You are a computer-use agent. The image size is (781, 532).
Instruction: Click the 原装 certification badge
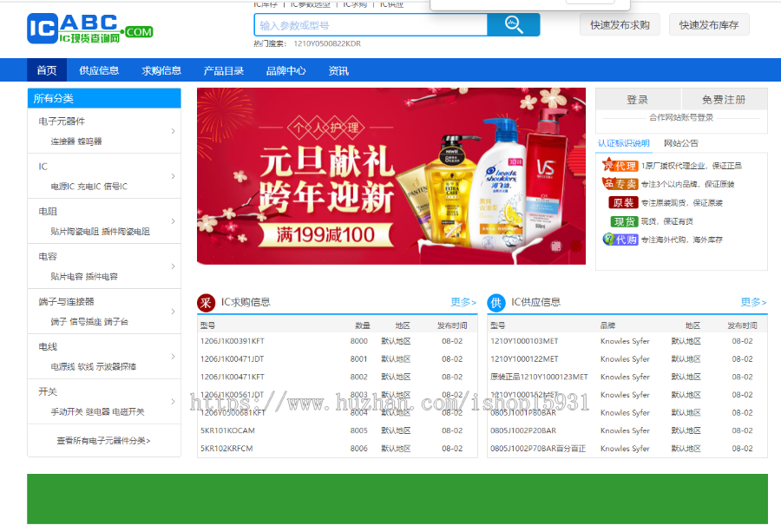(x=623, y=203)
